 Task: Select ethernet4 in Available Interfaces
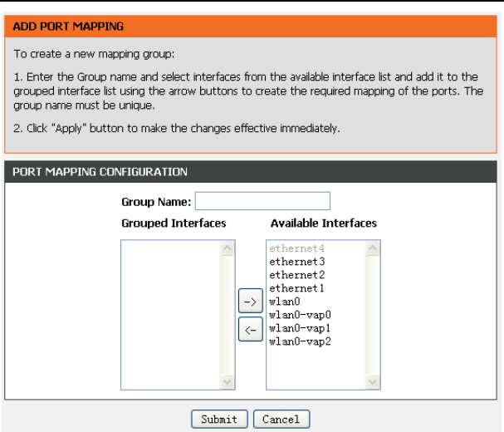pyautogui.click(x=296, y=248)
